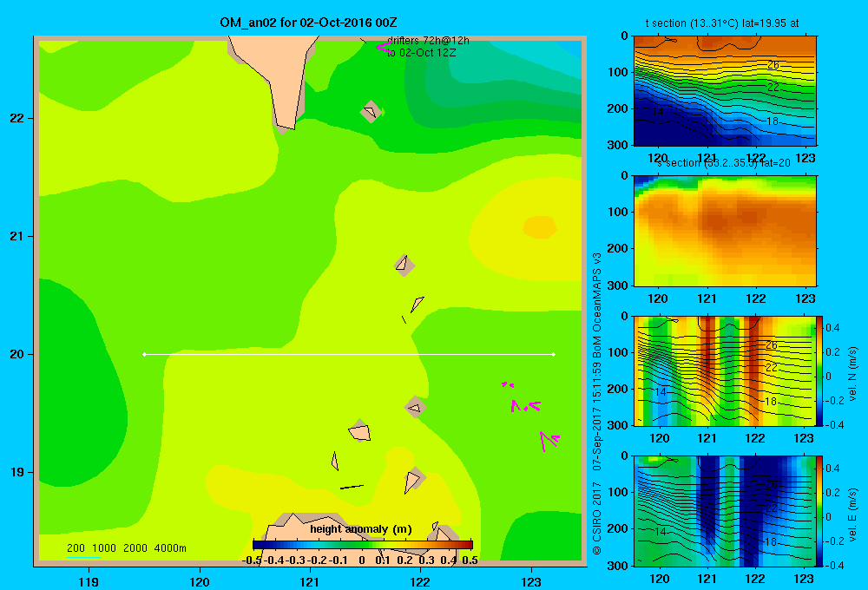Image resolution: width=868 pixels, height=590 pixels.
Task: Click the "1000" depth contour legend value
Action: [104, 548]
